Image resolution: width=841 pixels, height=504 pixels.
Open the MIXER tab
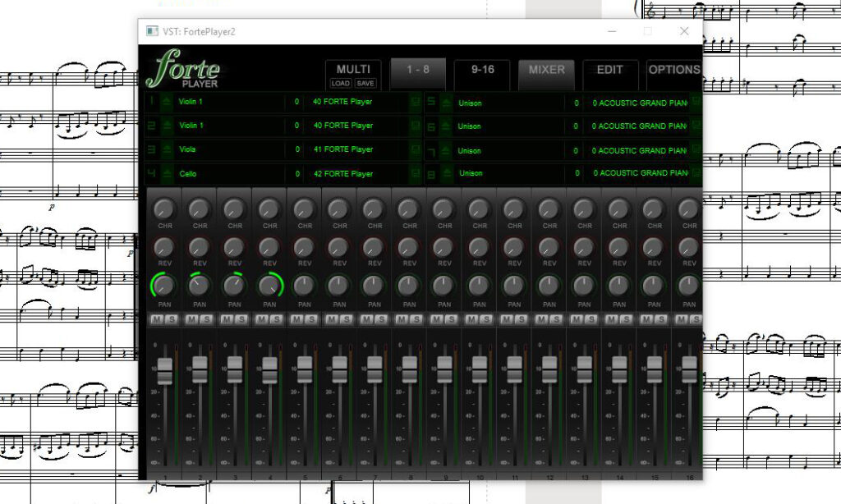pos(546,74)
